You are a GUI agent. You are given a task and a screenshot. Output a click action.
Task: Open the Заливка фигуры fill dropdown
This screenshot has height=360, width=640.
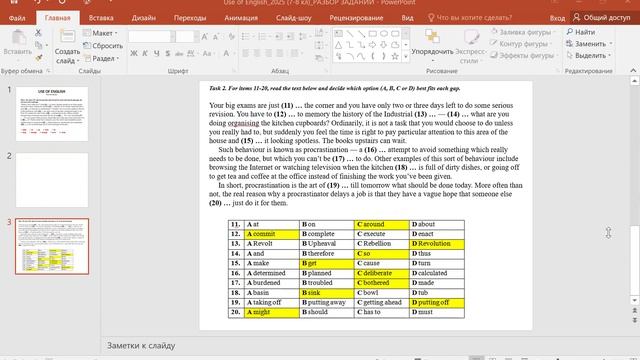[522, 32]
